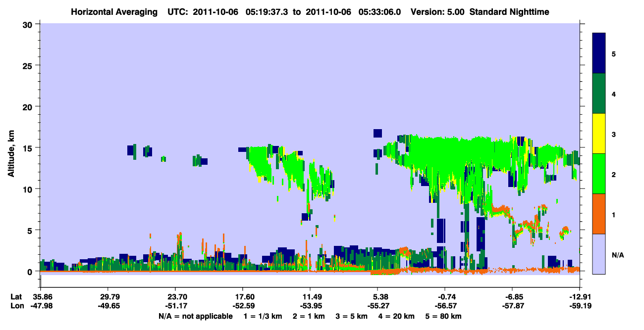
Task: Click the dark green colorbar segment labeled 4
Action: (599, 94)
